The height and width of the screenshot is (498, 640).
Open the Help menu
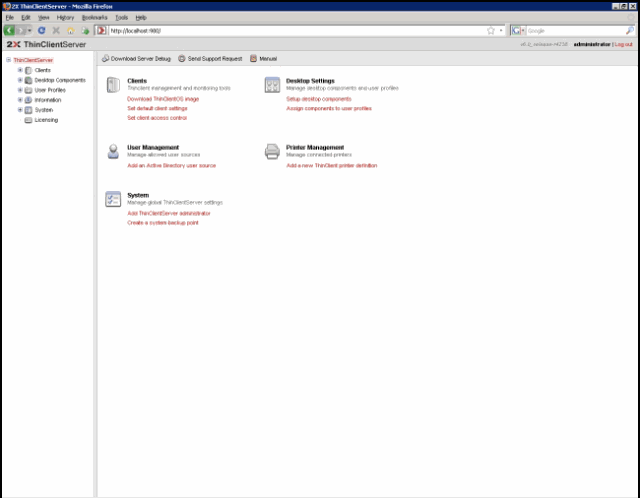pyautogui.click(x=141, y=18)
